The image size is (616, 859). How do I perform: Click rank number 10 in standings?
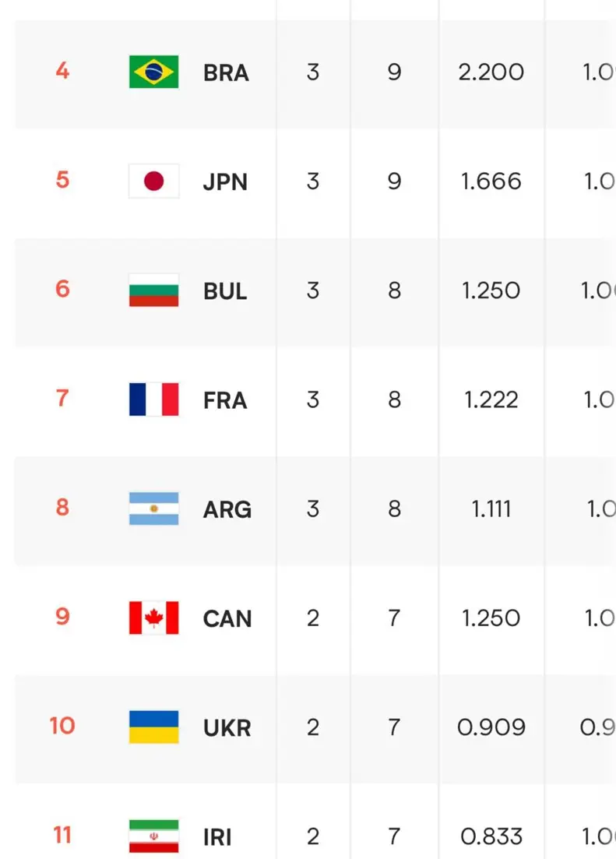click(62, 726)
